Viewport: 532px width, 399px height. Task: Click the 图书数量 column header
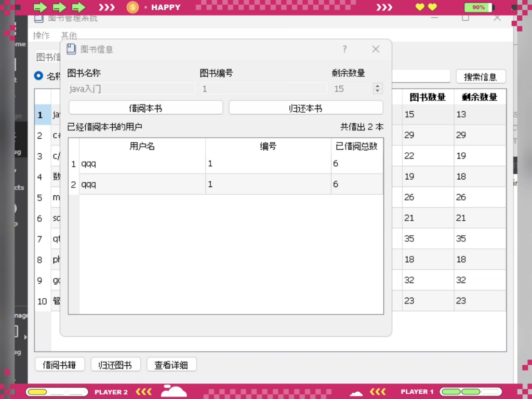[x=428, y=97]
